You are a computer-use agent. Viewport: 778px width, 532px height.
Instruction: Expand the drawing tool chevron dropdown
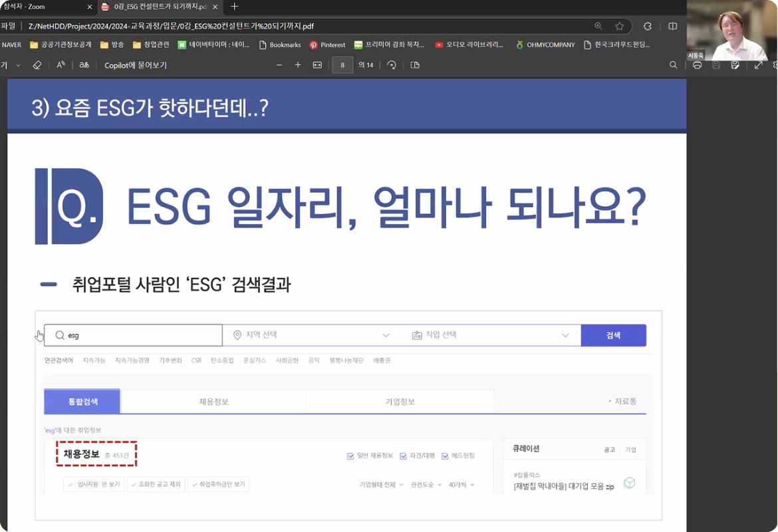coord(19,65)
